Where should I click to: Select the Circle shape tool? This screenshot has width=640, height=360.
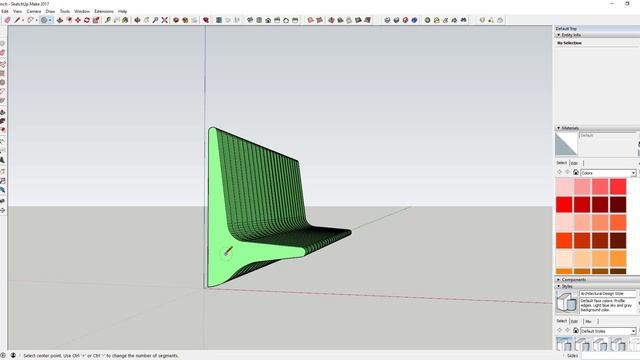pyautogui.click(x=44, y=20)
